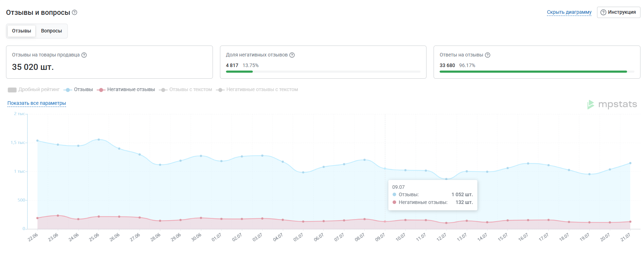Collapse chart via Скрыть диаграмму
Viewport: 644px width, 253px height.
[569, 12]
